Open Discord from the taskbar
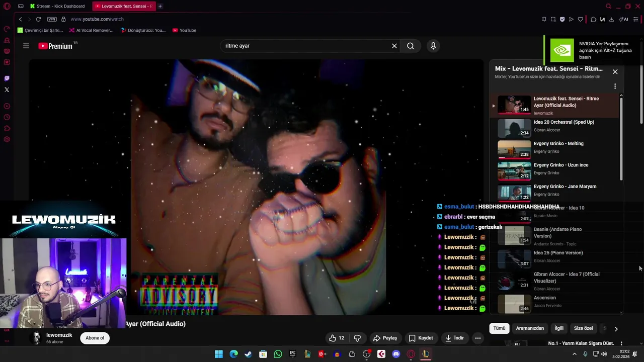Screen dimensions: 644x362 pyautogui.click(x=396, y=354)
